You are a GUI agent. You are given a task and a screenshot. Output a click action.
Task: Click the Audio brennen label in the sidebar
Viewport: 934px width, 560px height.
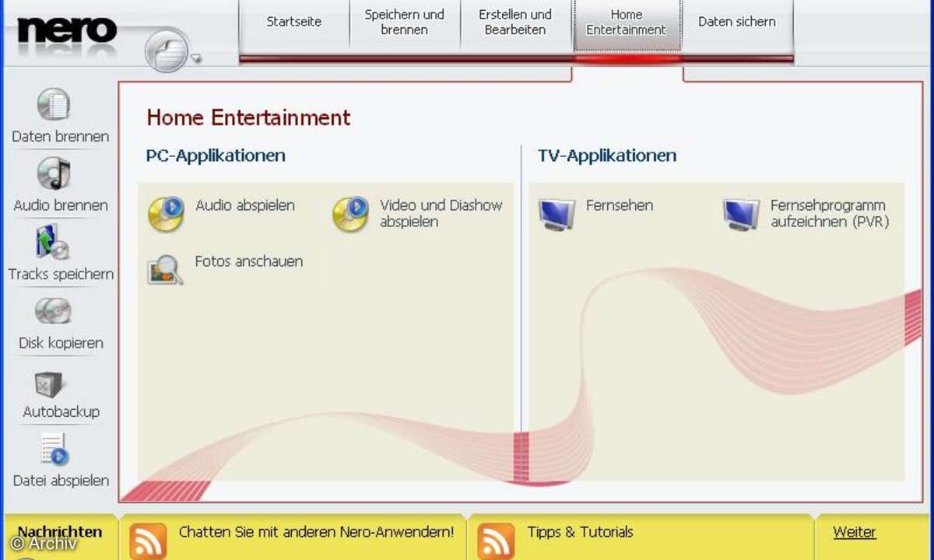[x=61, y=205]
